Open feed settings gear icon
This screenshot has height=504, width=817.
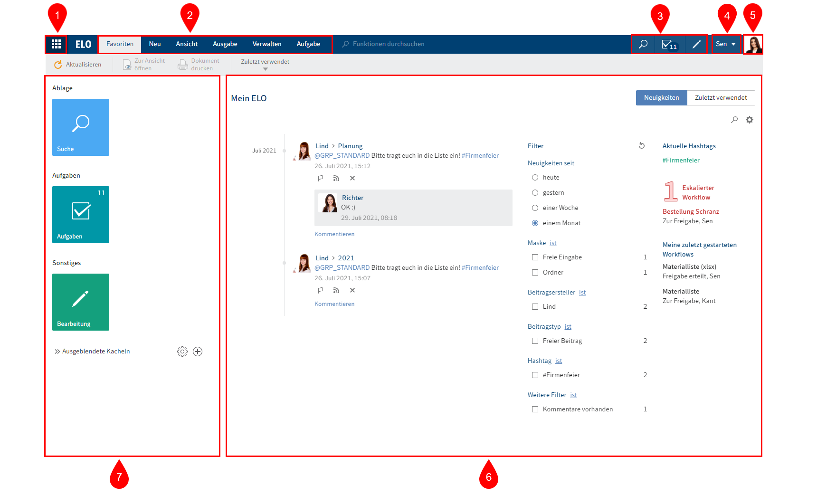[x=750, y=120]
